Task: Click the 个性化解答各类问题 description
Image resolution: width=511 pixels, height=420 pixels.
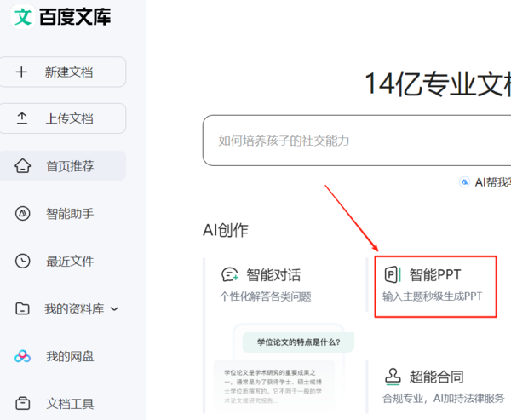Action: pos(266,296)
